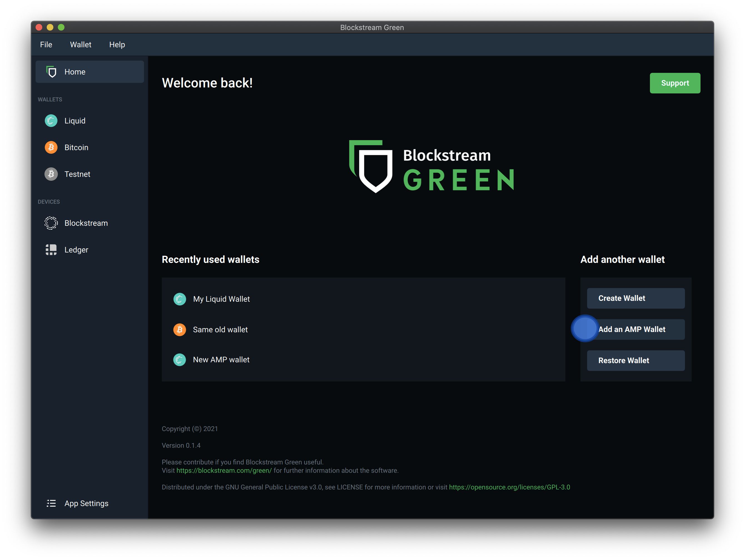The image size is (745, 560).
Task: Click the Ledger device icon
Action: 51,250
